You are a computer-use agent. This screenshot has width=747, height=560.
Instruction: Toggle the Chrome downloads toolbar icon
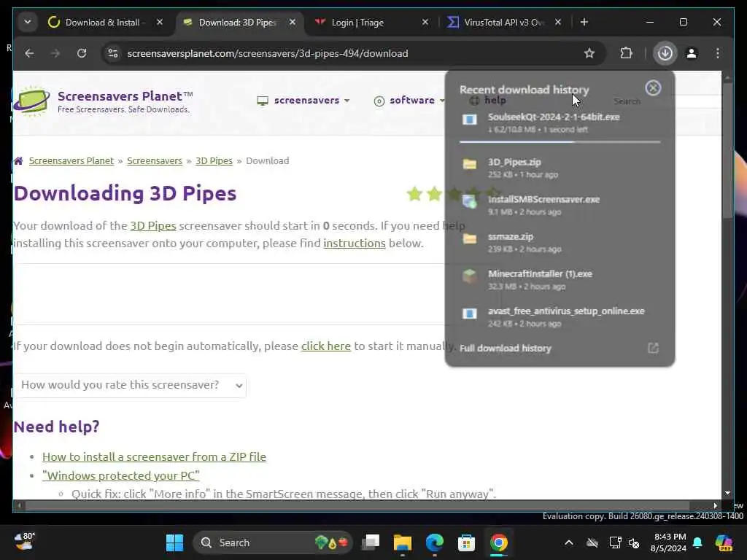click(x=665, y=53)
